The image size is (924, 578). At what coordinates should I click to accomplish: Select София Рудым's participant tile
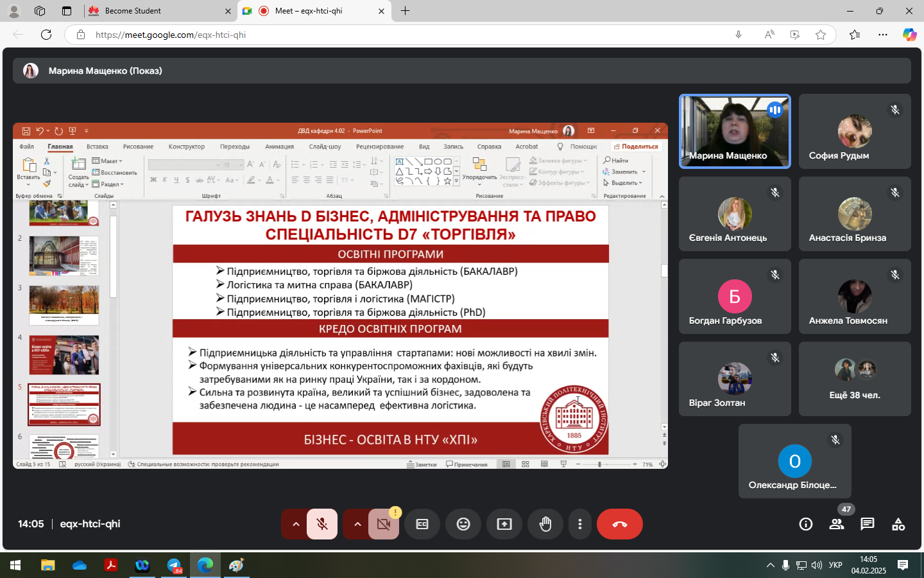click(x=855, y=131)
